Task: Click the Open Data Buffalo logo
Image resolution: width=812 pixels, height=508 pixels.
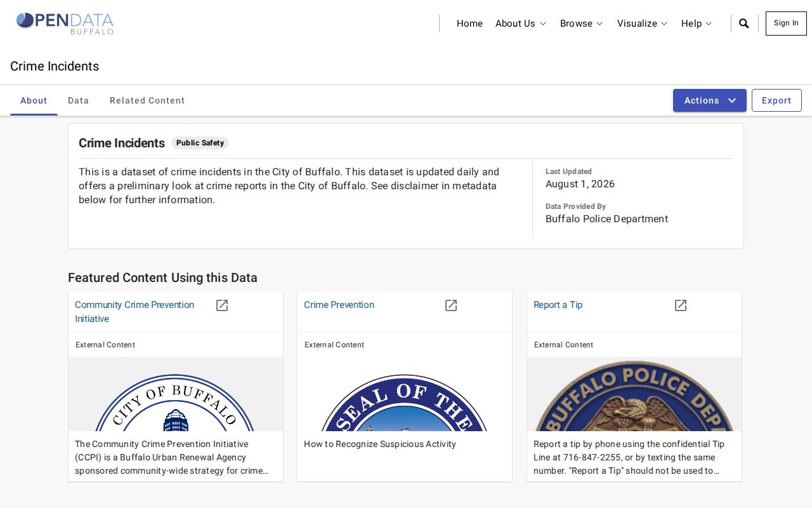Action: [x=65, y=23]
